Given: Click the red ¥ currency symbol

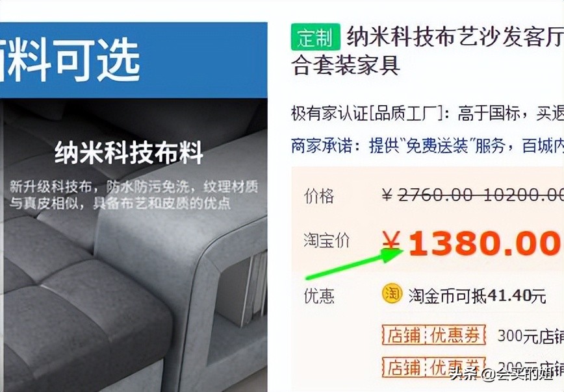Looking at the screenshot, I should [x=391, y=242].
